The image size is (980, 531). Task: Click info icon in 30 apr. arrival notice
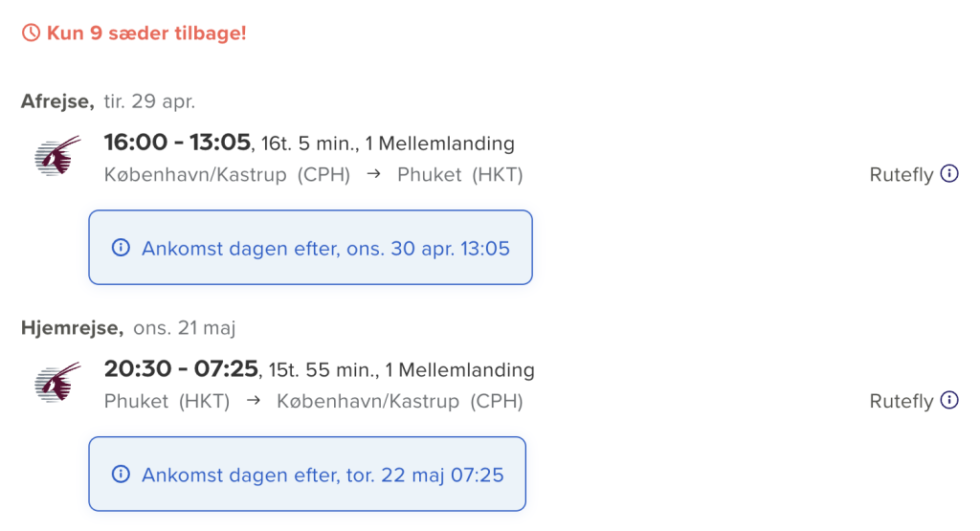(121, 248)
